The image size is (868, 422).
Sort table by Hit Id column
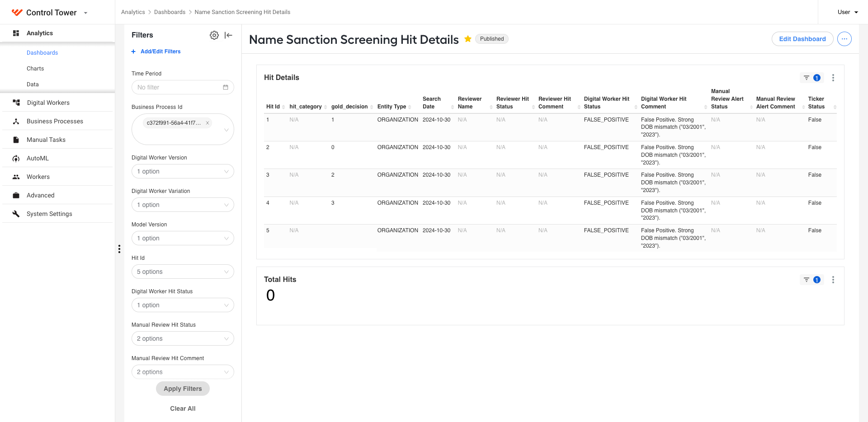pos(283,107)
